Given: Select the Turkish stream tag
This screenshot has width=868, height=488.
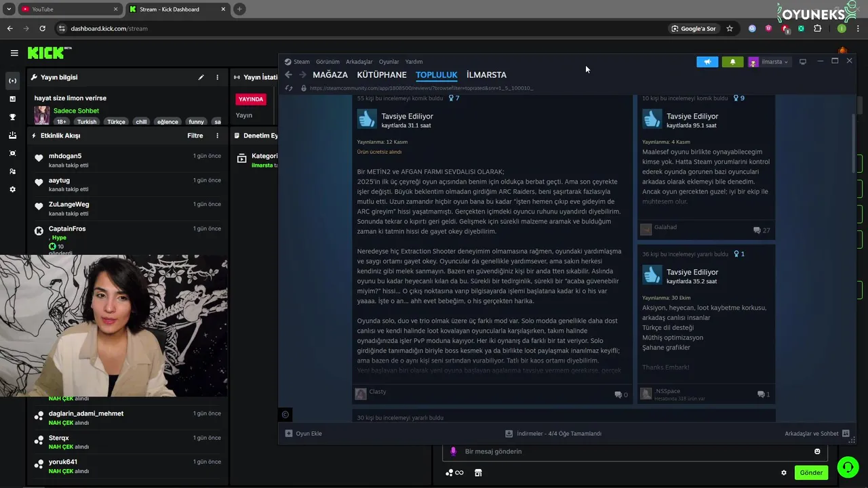Looking at the screenshot, I should tap(87, 122).
